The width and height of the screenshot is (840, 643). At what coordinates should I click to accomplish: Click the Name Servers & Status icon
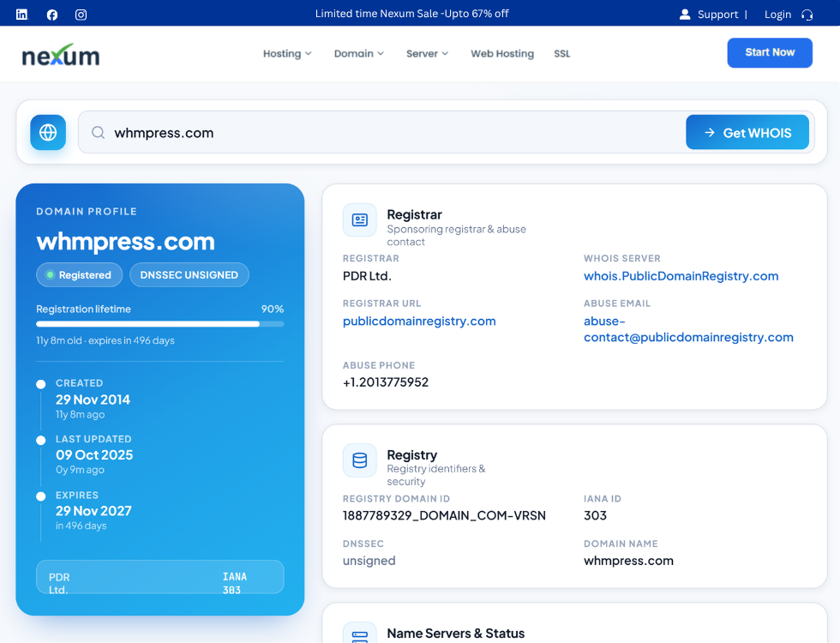(360, 633)
